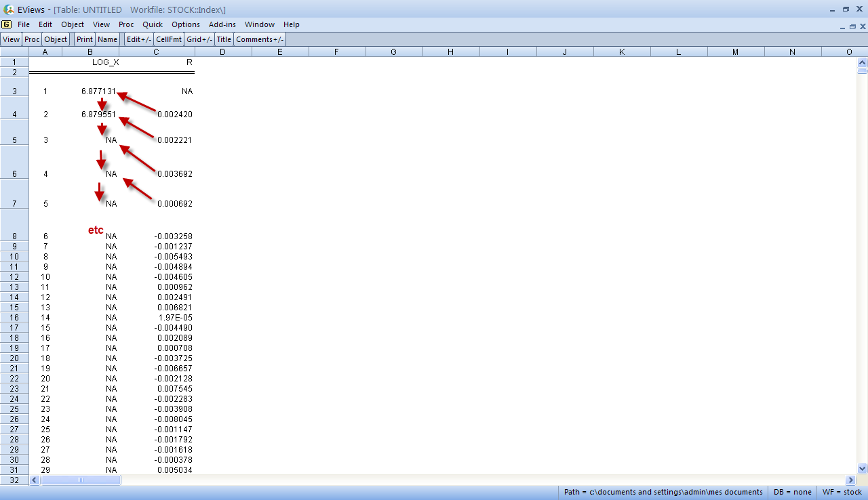This screenshot has height=500, width=868.
Task: Click the LOG_X column title cell
Action: 105,62
